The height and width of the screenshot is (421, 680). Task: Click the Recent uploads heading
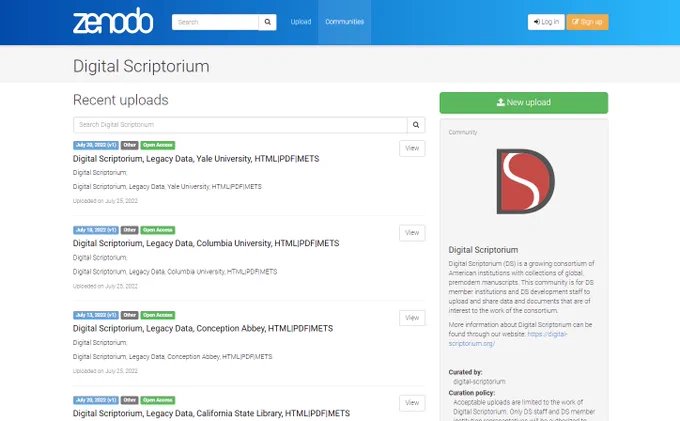[121, 100]
